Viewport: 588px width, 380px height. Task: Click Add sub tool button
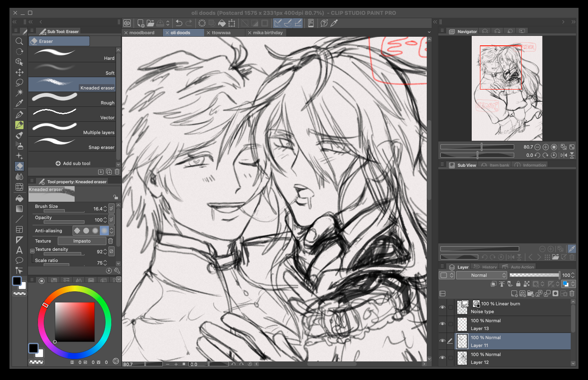[73, 163]
